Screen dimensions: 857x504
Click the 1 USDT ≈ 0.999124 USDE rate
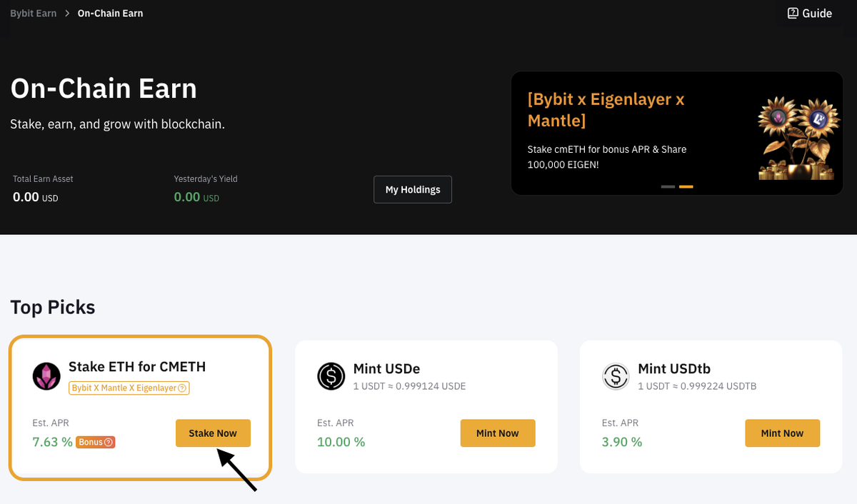click(x=409, y=386)
